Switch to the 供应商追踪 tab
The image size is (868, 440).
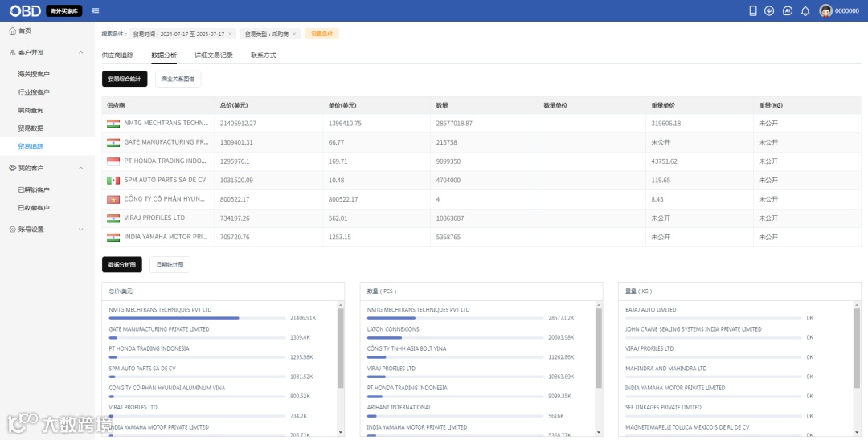click(x=117, y=55)
